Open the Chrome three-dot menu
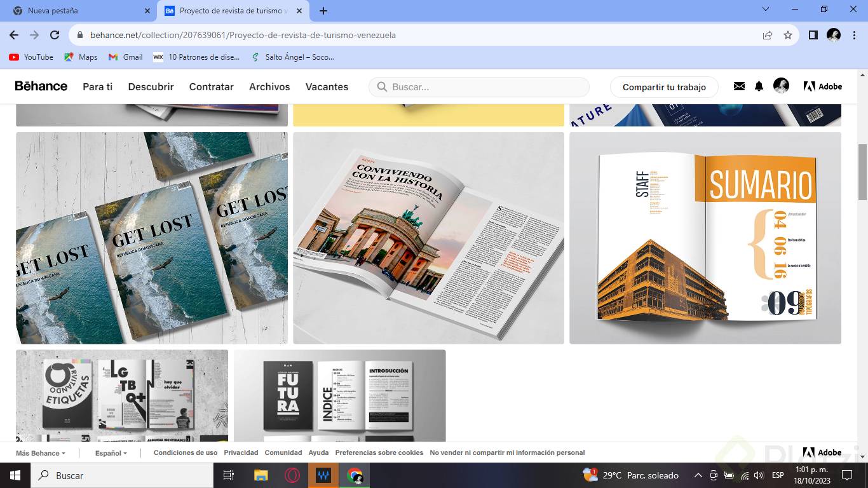Screen dimensions: 868x488 click(853, 35)
